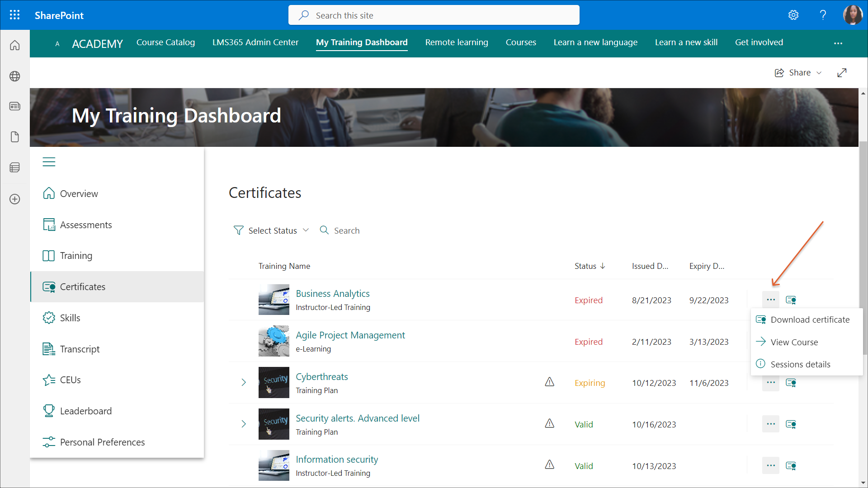Expand Security alerts. Advanced level row

pos(244,424)
